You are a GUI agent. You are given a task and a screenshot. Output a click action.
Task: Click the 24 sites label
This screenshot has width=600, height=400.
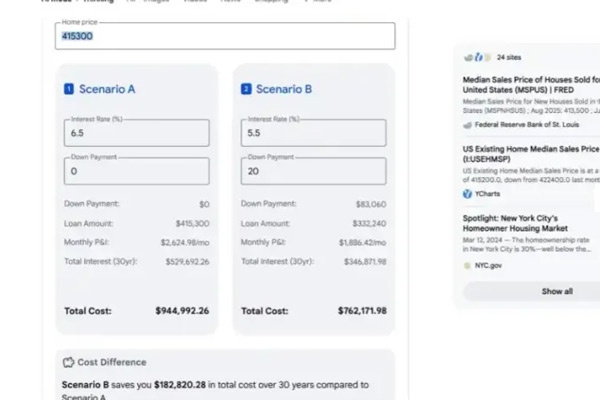pos(510,58)
